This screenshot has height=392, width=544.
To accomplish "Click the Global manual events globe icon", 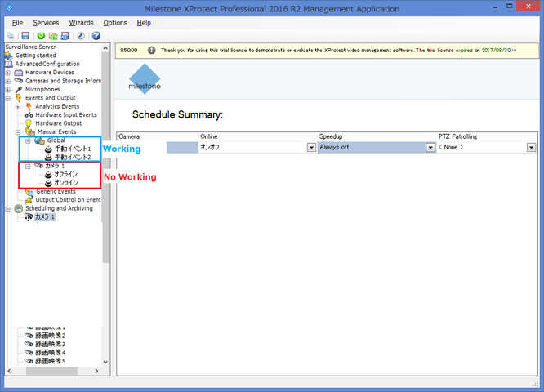I will point(39,140).
